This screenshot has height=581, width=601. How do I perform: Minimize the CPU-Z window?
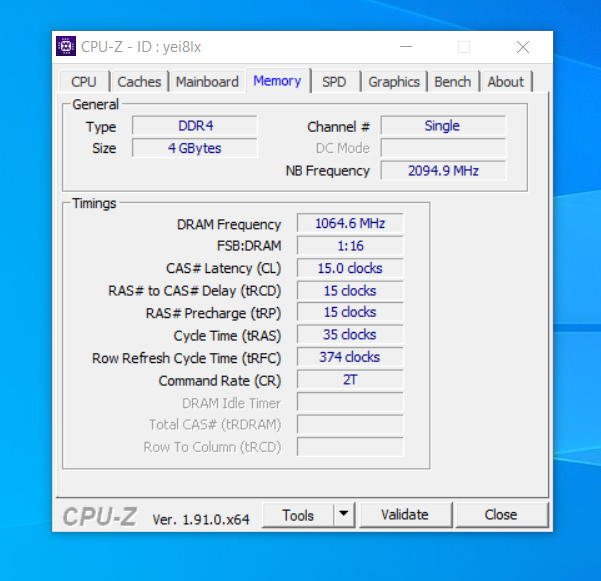tap(406, 47)
